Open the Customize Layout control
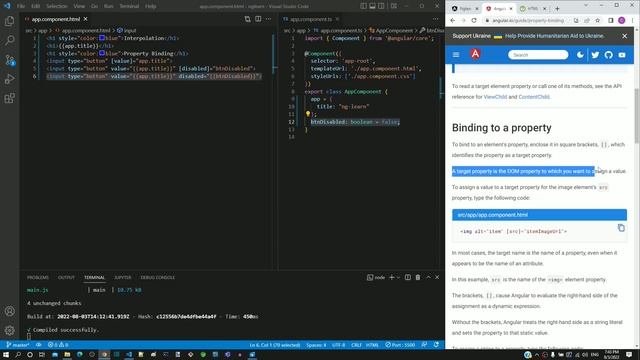 [x=393, y=6]
